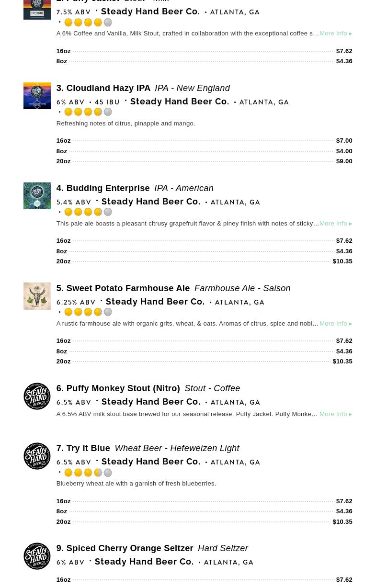376x588 pixels.
Task: Click Budding Enterprise rating caps
Action: [88, 212]
